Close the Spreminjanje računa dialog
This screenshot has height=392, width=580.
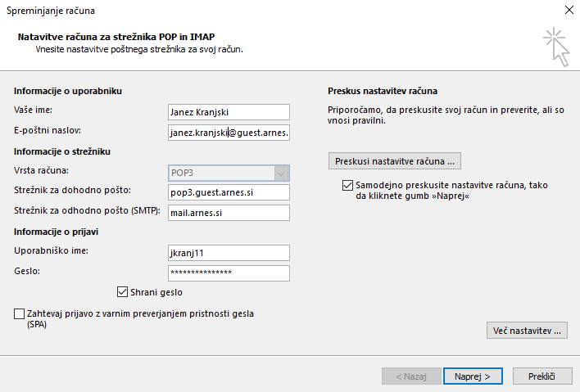(569, 10)
